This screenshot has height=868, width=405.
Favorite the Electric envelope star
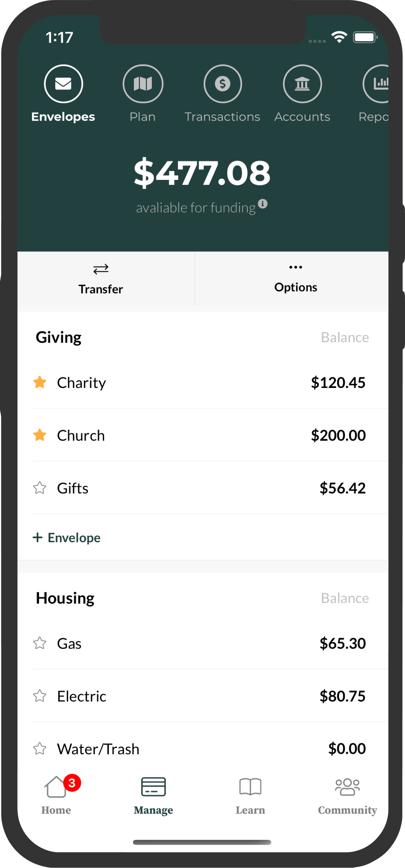(x=40, y=696)
